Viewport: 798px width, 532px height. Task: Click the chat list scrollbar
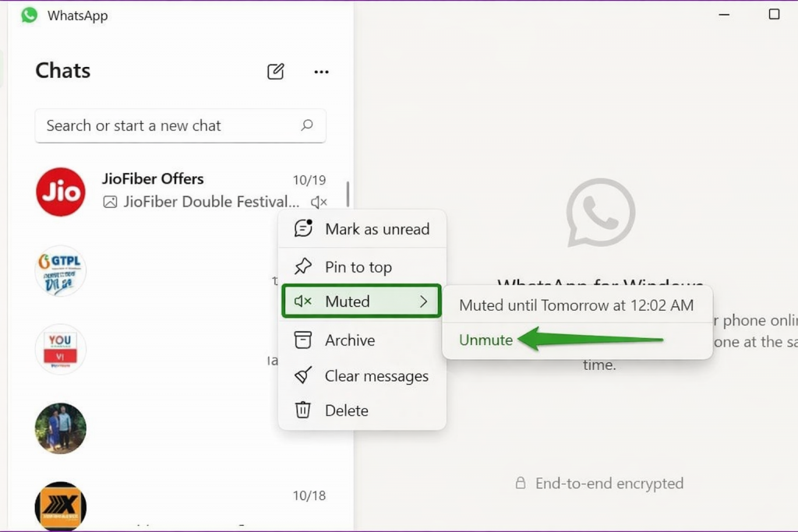348,194
